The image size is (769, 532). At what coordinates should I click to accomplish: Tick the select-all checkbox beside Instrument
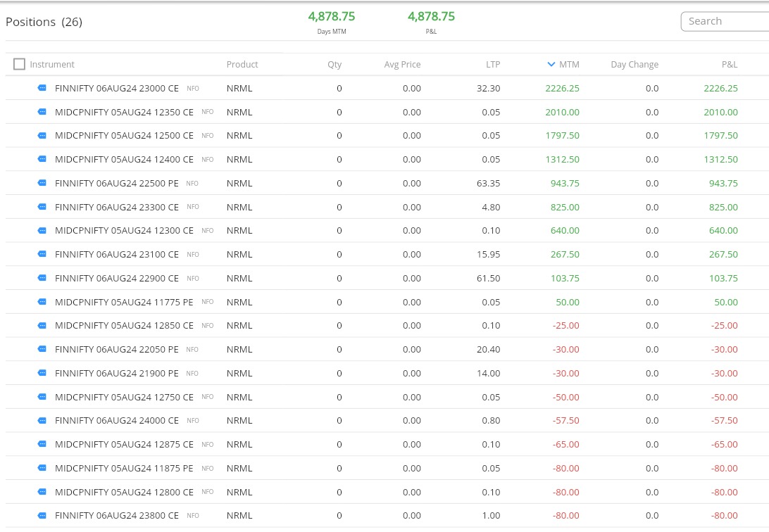tap(19, 64)
